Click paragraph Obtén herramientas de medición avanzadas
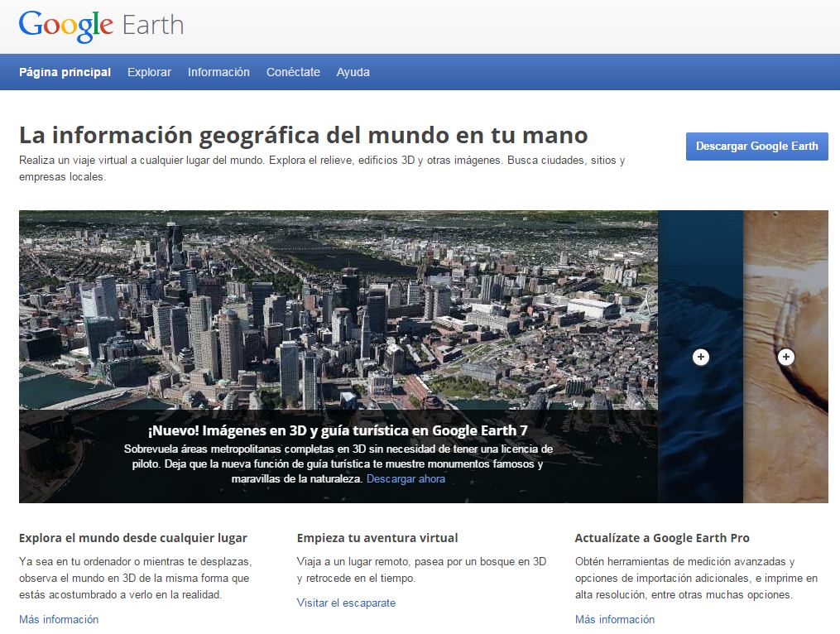The image size is (840, 634). click(697, 578)
